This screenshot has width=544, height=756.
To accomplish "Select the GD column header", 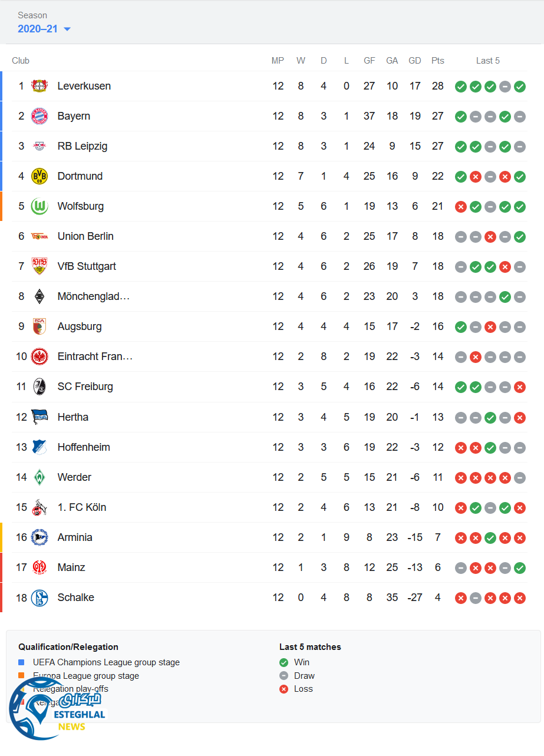I will pos(415,61).
